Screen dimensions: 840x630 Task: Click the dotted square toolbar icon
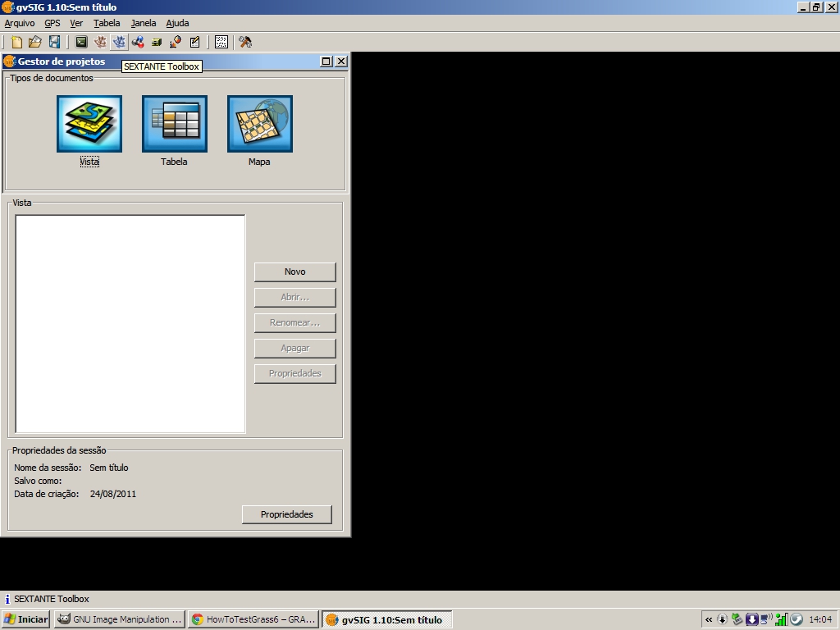[221, 42]
